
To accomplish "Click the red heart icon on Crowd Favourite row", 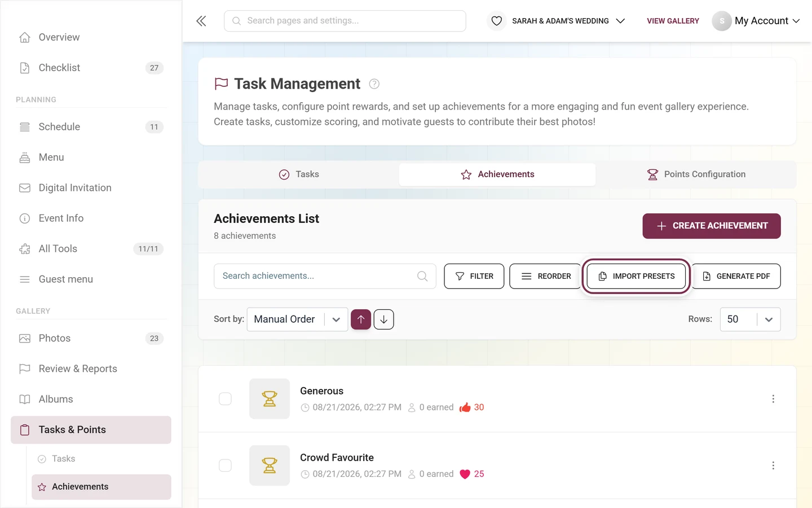I will point(465,474).
